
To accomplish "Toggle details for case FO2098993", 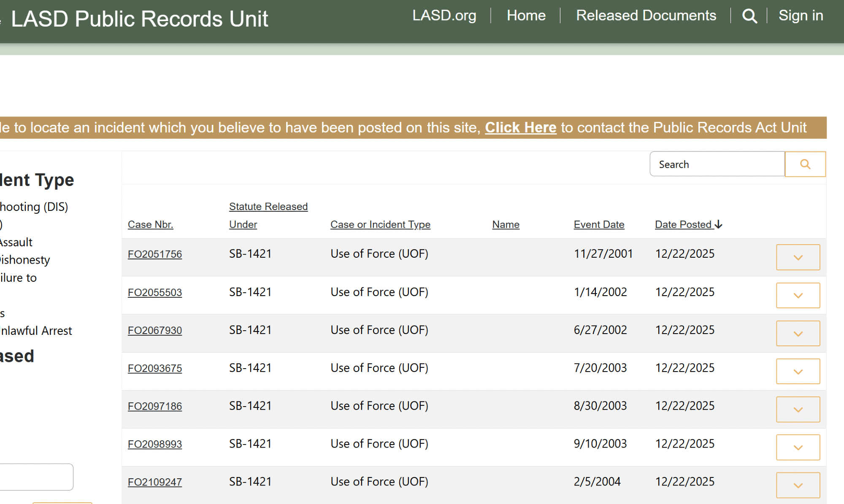I will [798, 447].
